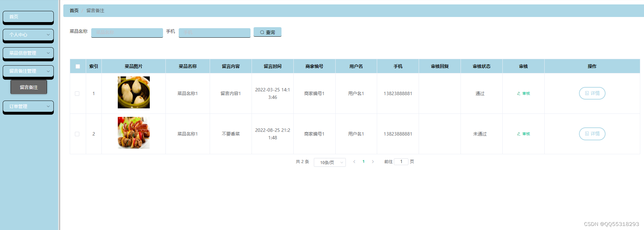This screenshot has width=644, height=230.
Task: Click the 审核回复 column header
Action: [440, 66]
